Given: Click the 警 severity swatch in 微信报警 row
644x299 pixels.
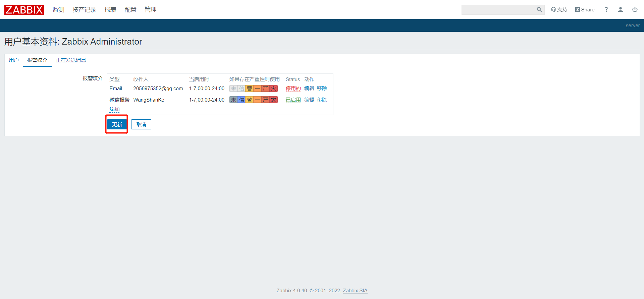Looking at the screenshot, I should pyautogui.click(x=250, y=100).
